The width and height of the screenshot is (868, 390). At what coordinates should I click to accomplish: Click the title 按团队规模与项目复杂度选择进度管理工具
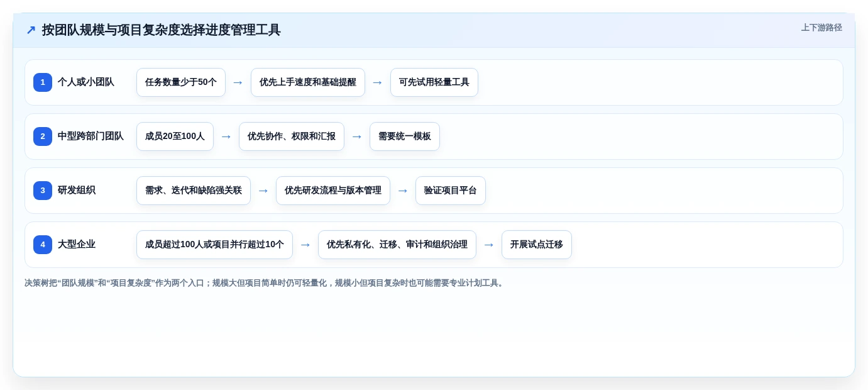pos(161,30)
